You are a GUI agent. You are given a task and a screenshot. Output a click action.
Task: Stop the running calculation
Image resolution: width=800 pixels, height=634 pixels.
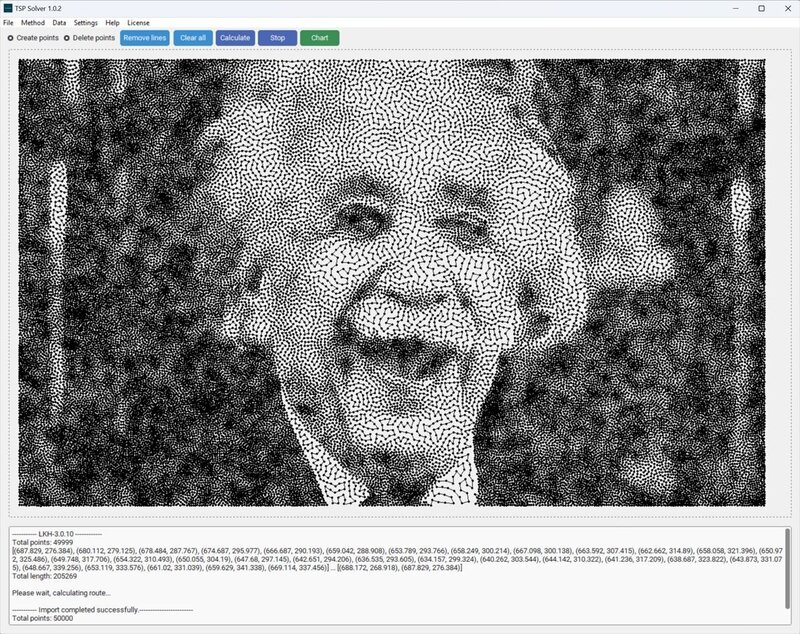coord(277,38)
